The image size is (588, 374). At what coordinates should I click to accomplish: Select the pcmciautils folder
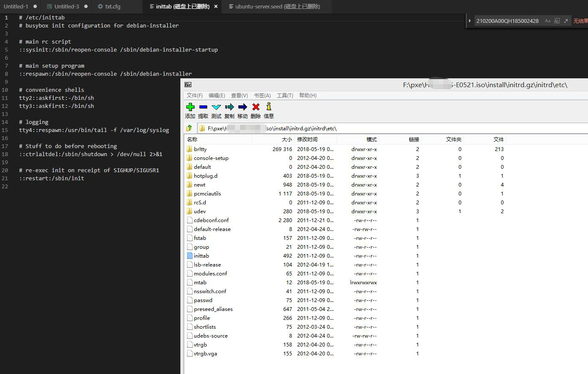point(207,193)
